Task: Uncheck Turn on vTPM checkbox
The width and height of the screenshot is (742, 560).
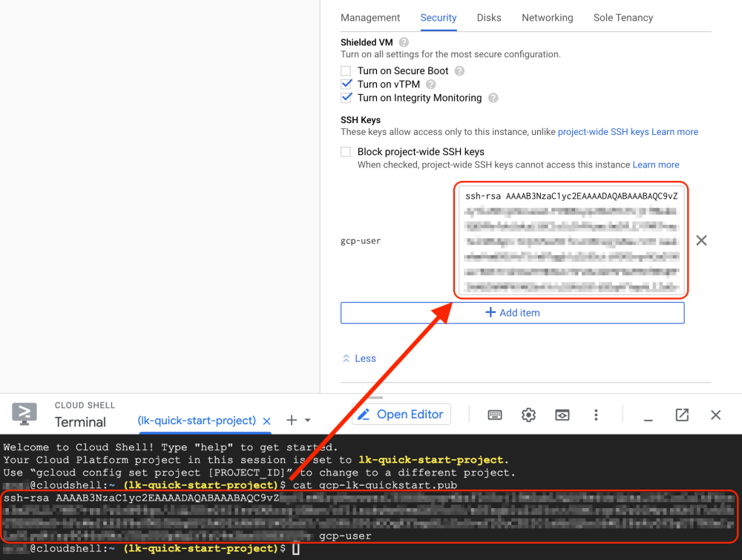Action: [x=346, y=85]
